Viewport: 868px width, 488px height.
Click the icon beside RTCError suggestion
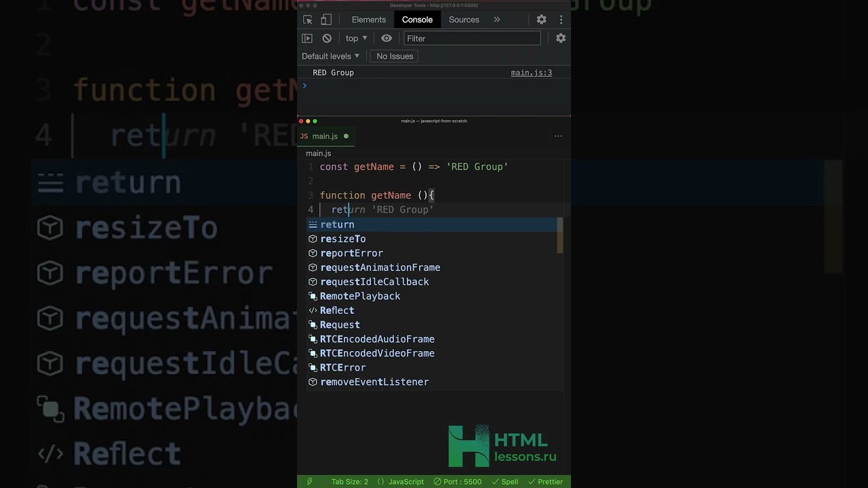(313, 367)
